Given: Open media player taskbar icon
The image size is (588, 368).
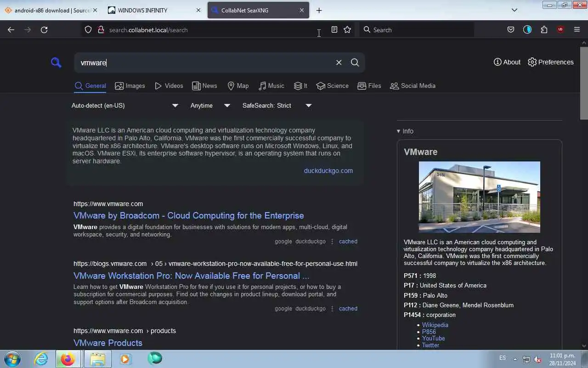Looking at the screenshot, I should 125,359.
